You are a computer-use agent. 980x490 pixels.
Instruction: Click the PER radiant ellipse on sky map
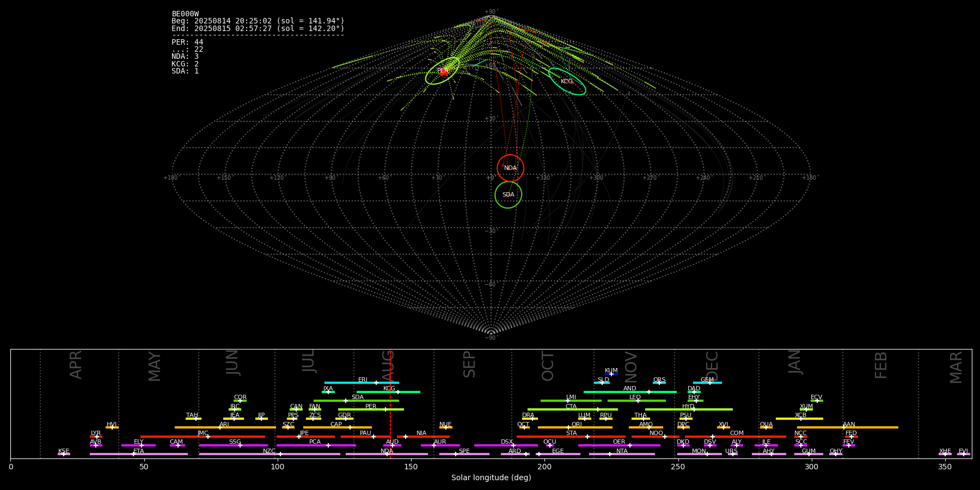click(x=443, y=71)
